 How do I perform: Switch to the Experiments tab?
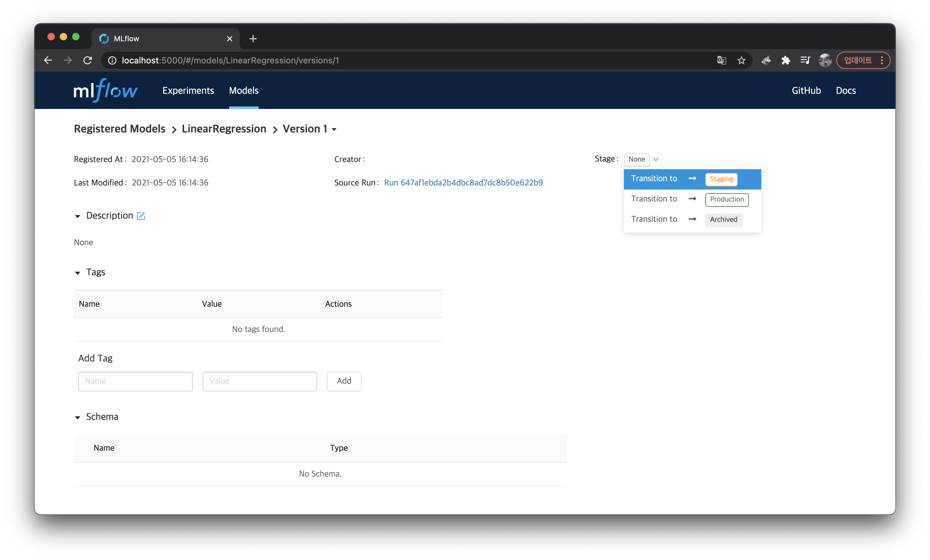point(188,90)
